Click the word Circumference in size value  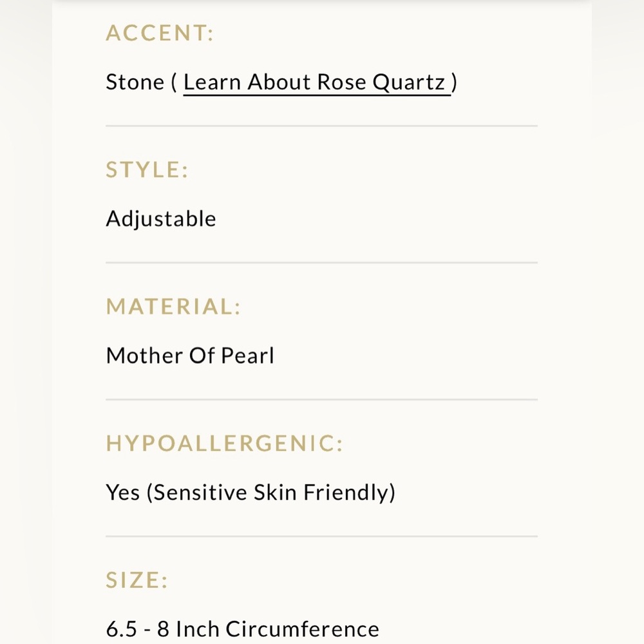tap(302, 629)
